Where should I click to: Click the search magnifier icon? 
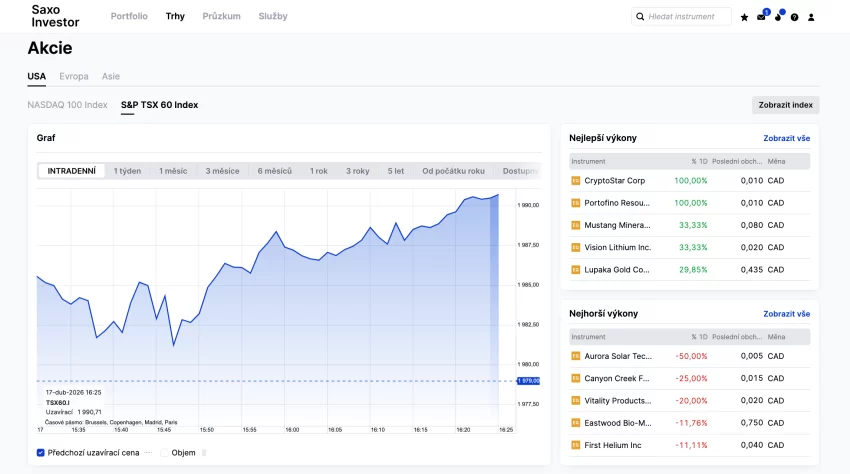click(x=640, y=17)
